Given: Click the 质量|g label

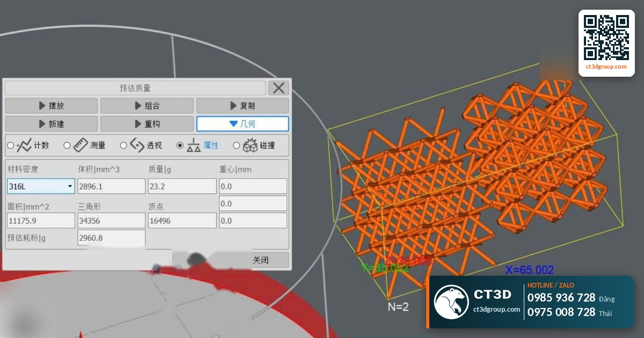Looking at the screenshot, I should (161, 170).
